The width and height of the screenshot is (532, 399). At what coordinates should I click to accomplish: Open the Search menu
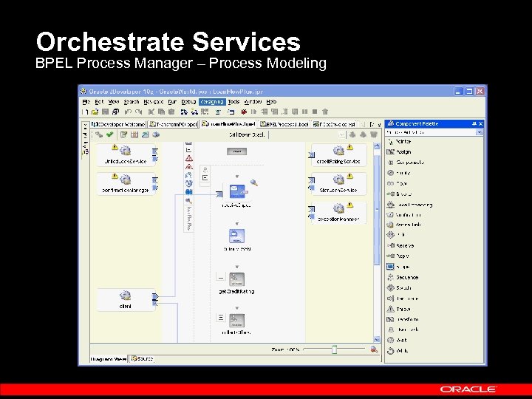pyautogui.click(x=132, y=101)
